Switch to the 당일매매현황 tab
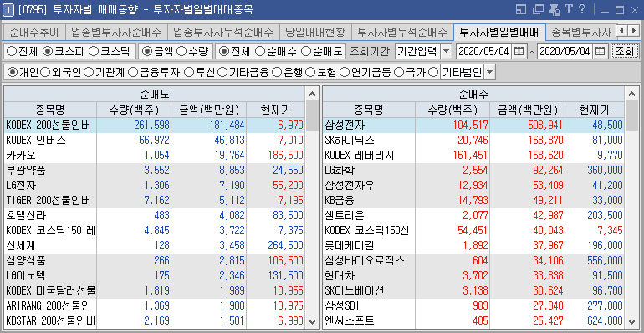This screenshot has width=644, height=333. click(315, 31)
